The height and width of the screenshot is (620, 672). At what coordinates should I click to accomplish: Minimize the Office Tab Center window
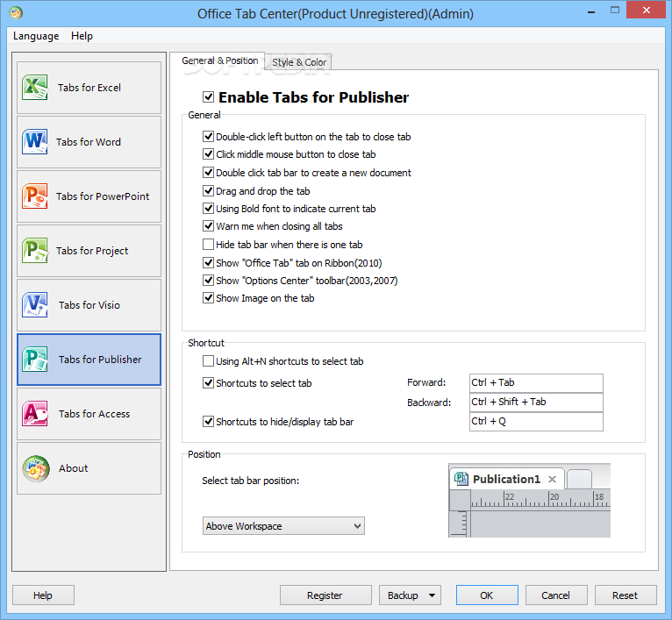tap(591, 11)
